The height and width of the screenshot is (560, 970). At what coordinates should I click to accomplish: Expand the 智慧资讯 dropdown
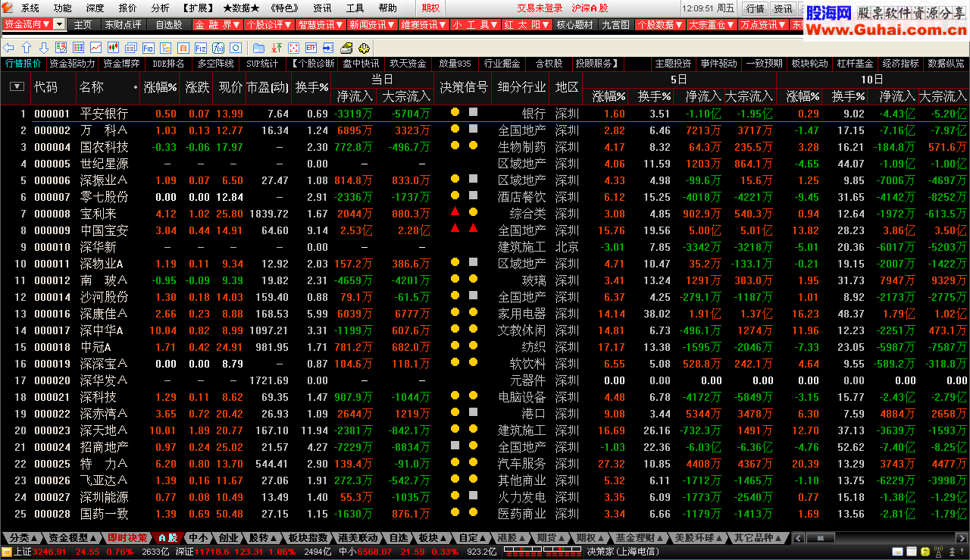321,24
